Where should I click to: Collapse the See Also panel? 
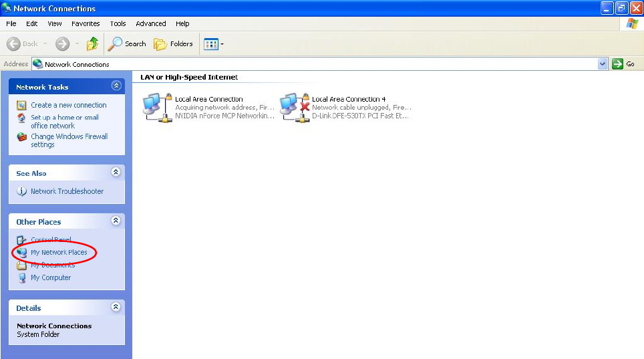coord(116,172)
